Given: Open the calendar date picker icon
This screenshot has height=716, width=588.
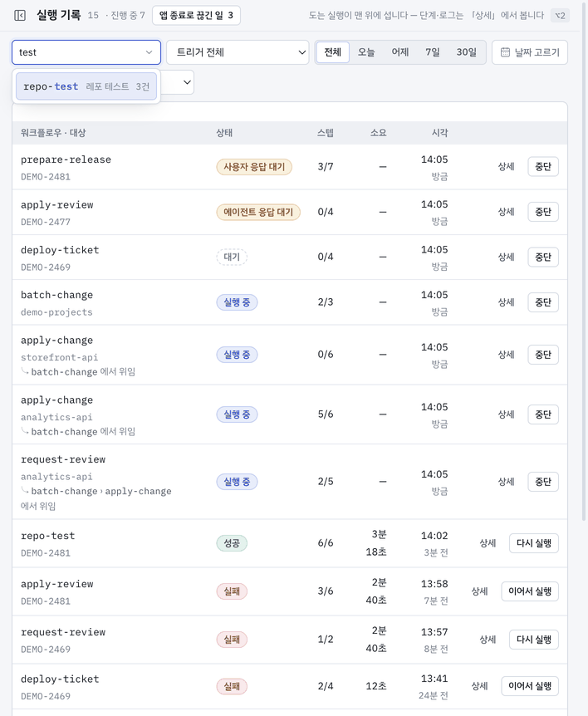Looking at the screenshot, I should click(x=505, y=52).
